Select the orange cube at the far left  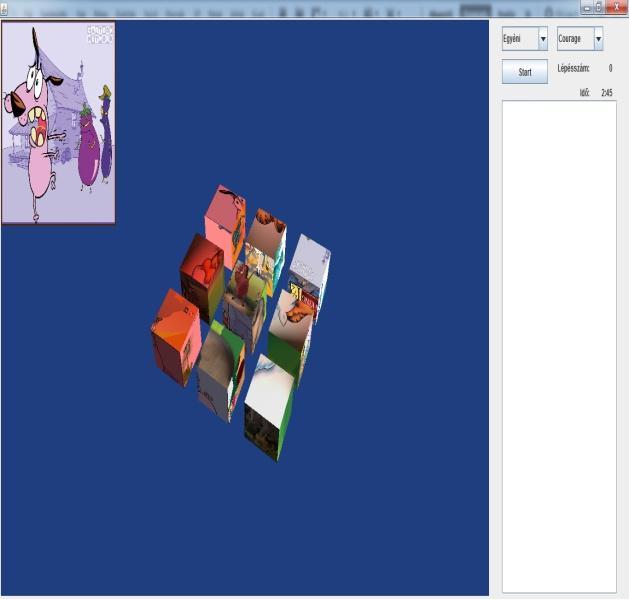[x=176, y=338]
